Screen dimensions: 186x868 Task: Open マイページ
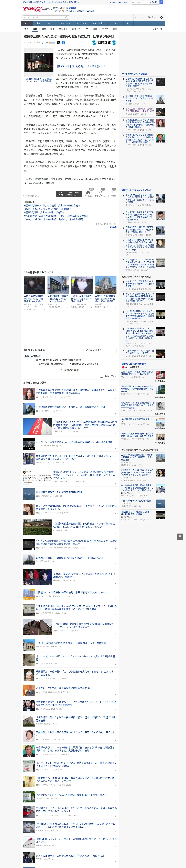point(139,17)
